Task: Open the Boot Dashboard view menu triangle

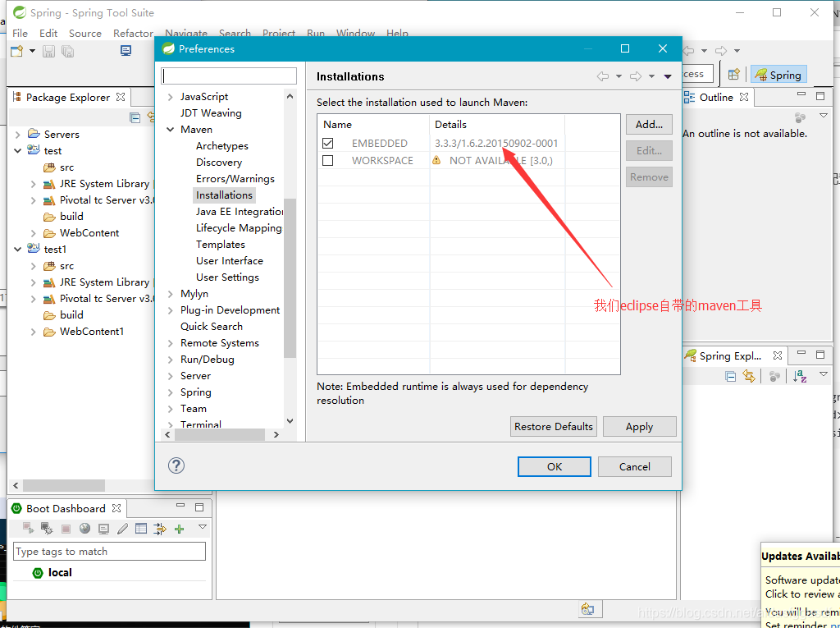Action: coord(203,527)
